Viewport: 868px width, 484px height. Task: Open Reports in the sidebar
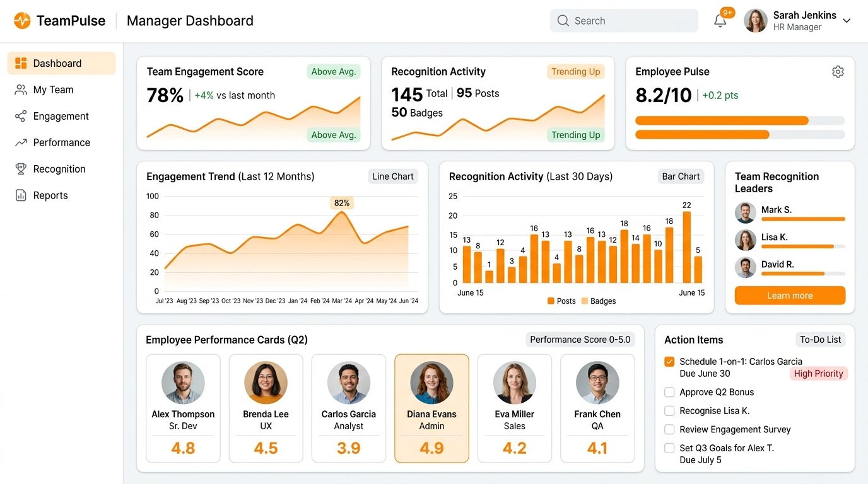click(61, 195)
